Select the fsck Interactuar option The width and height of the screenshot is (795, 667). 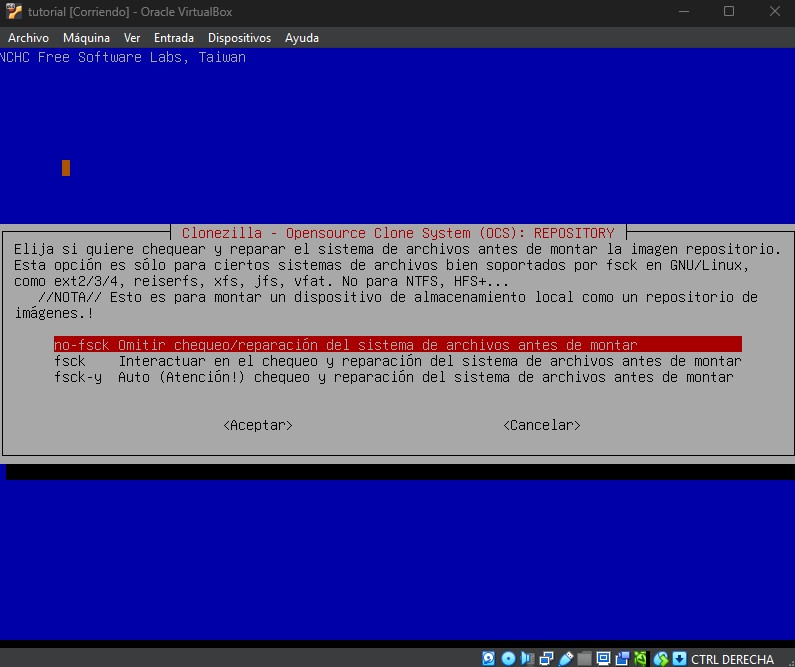(398, 361)
